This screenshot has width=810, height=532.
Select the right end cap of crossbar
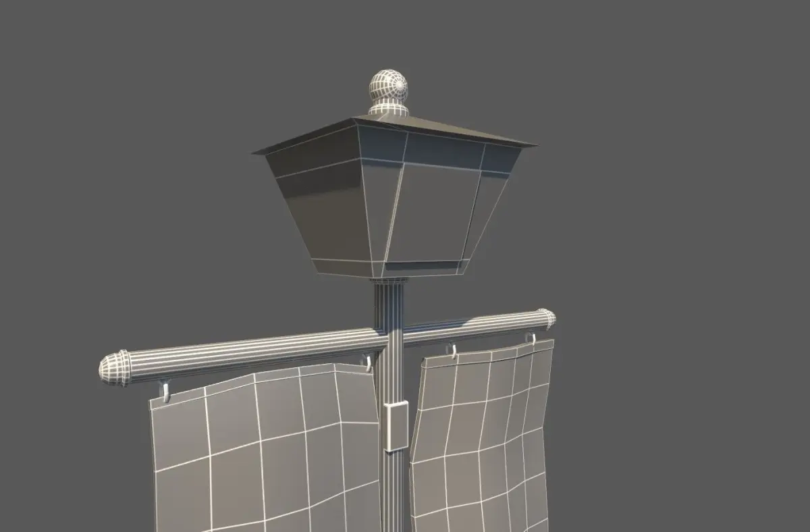[x=546, y=319]
